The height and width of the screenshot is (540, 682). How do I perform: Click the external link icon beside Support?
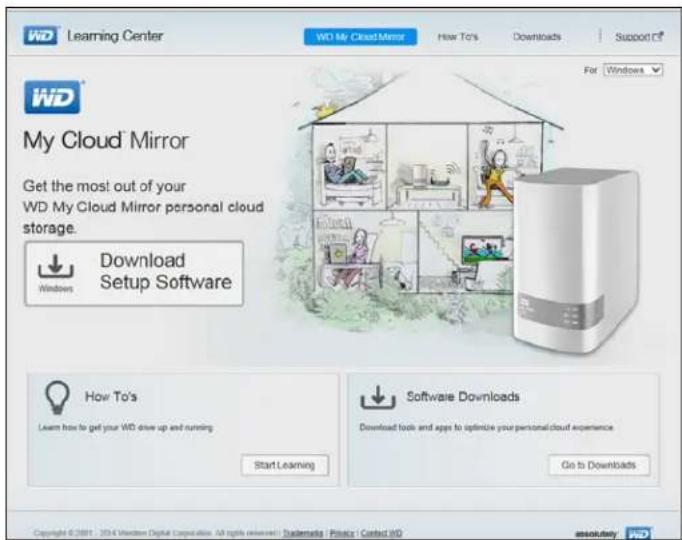[x=658, y=37]
